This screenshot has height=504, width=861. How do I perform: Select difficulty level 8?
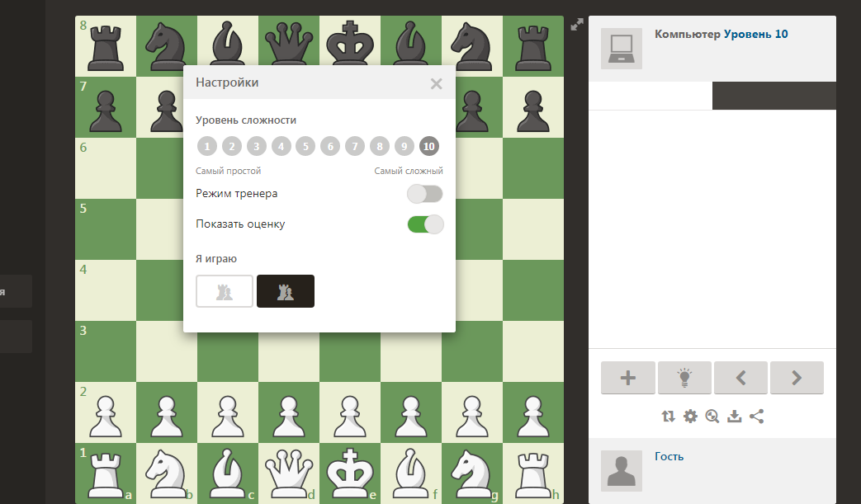tap(380, 147)
